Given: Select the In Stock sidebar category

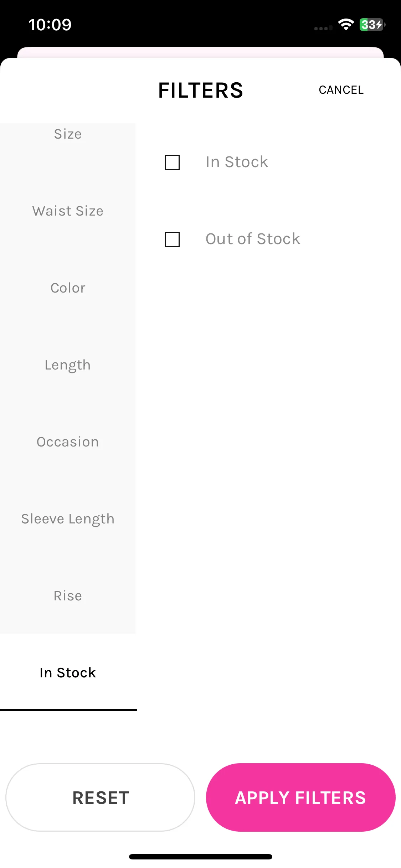Looking at the screenshot, I should [x=68, y=673].
